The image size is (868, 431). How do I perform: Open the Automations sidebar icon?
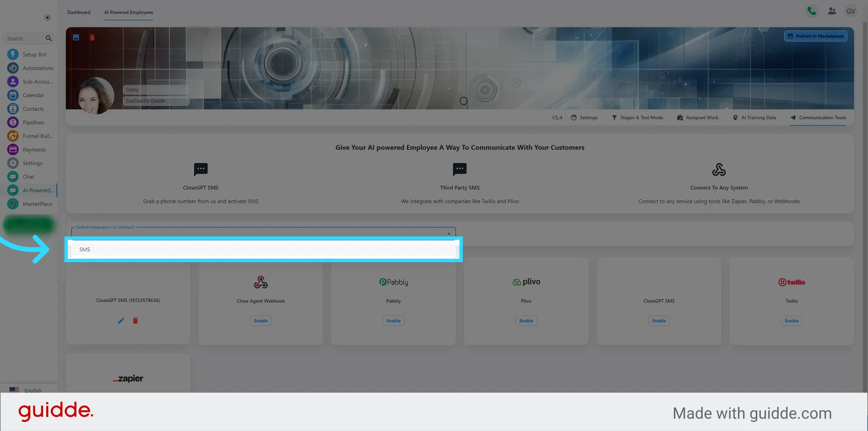click(13, 68)
